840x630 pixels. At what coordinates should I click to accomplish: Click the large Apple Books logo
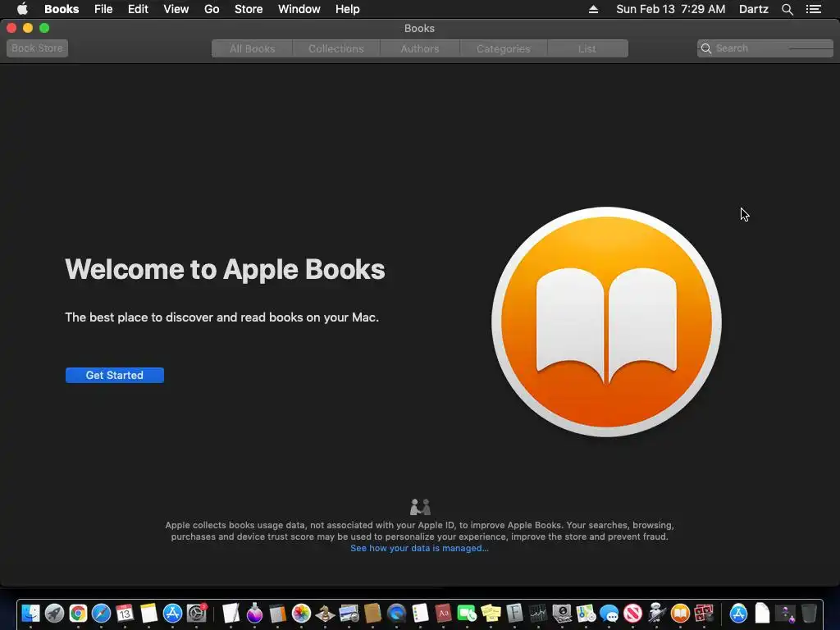[x=606, y=322]
